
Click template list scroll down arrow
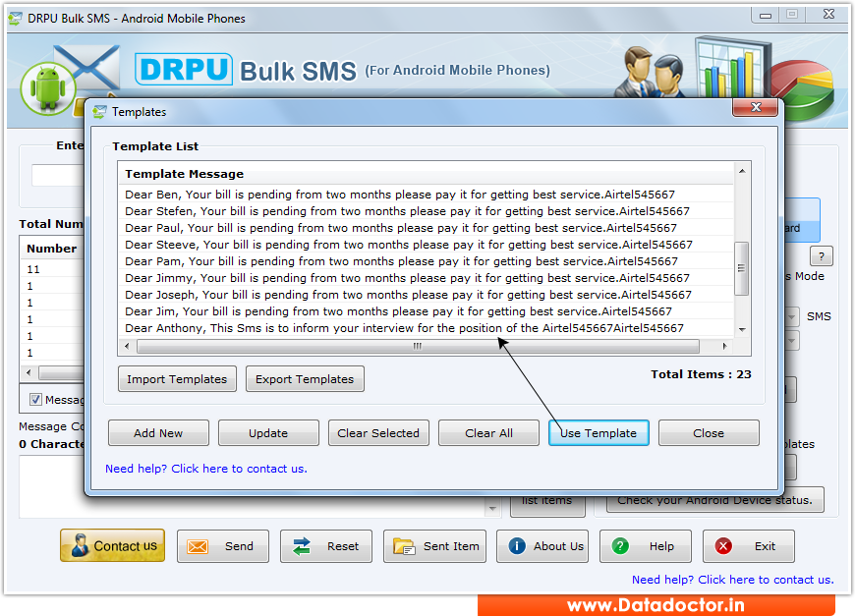coord(742,330)
